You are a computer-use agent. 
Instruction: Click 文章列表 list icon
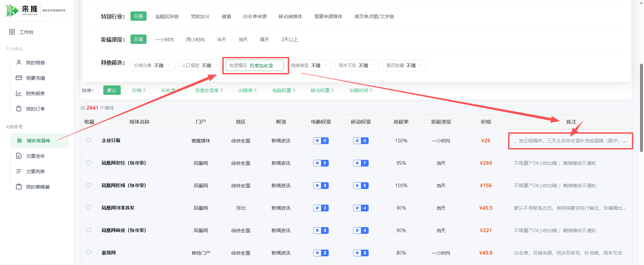pyautogui.click(x=19, y=171)
